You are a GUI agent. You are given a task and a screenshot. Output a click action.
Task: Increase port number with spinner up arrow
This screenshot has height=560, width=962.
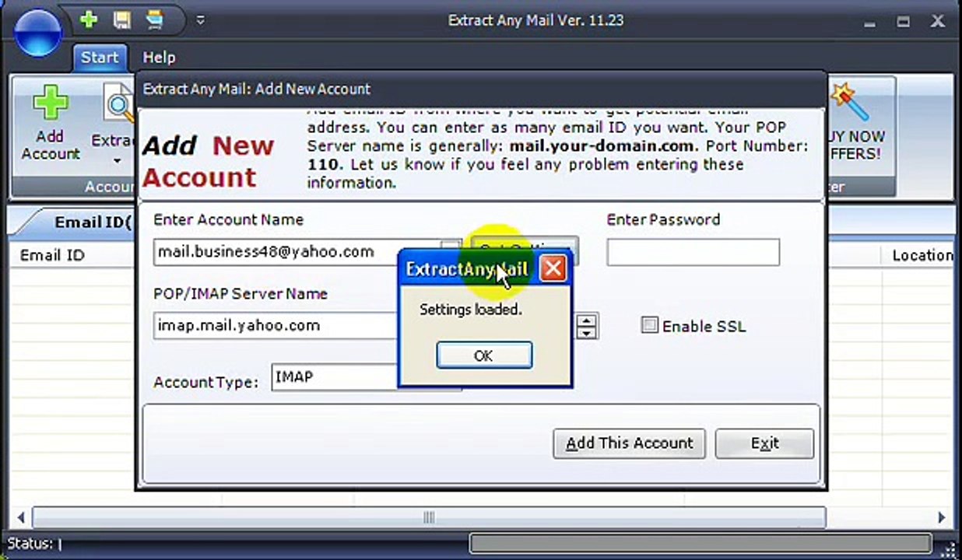587,319
